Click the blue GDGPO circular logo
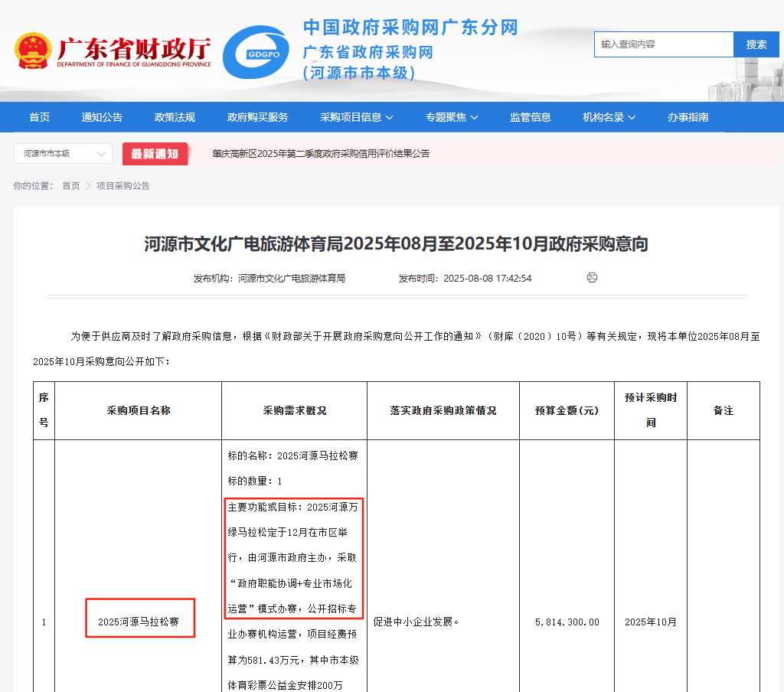784x692 pixels. [256, 53]
